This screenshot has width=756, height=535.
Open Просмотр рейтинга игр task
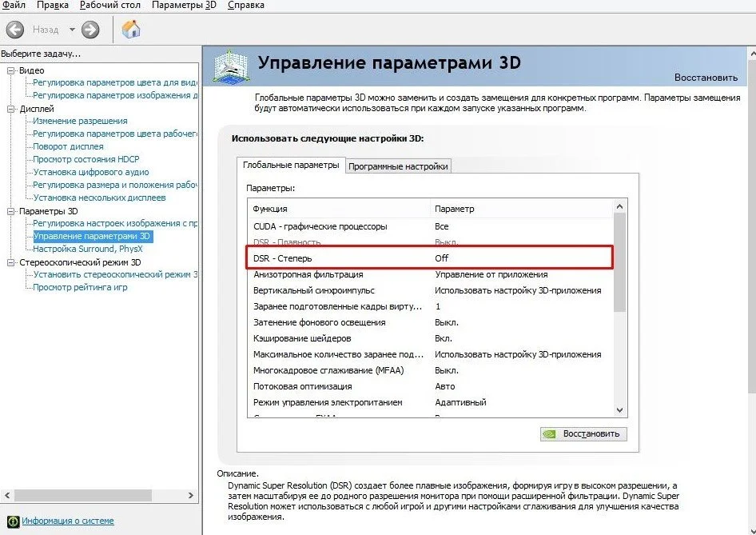coord(80,288)
